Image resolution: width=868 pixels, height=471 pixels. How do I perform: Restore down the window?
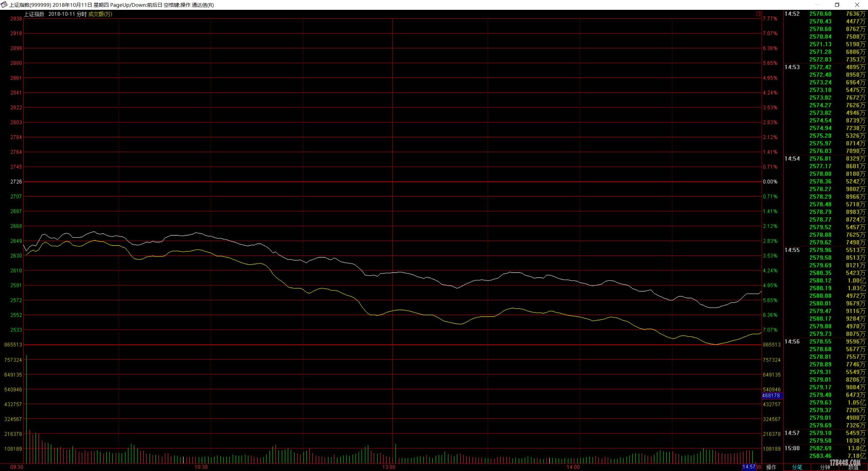click(x=837, y=5)
